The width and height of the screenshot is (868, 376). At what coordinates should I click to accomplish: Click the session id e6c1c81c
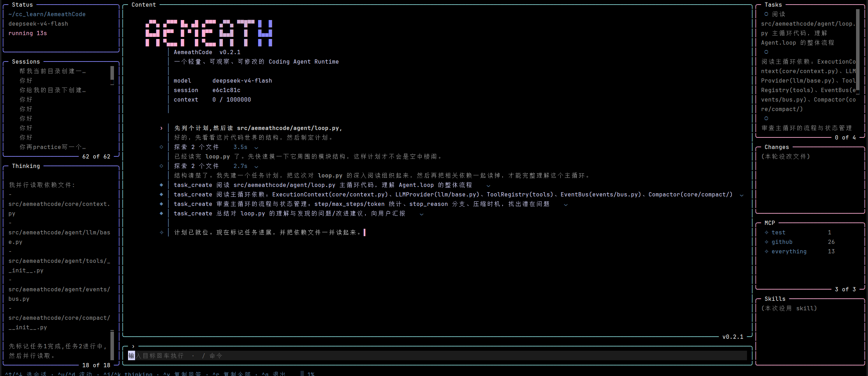[226, 90]
